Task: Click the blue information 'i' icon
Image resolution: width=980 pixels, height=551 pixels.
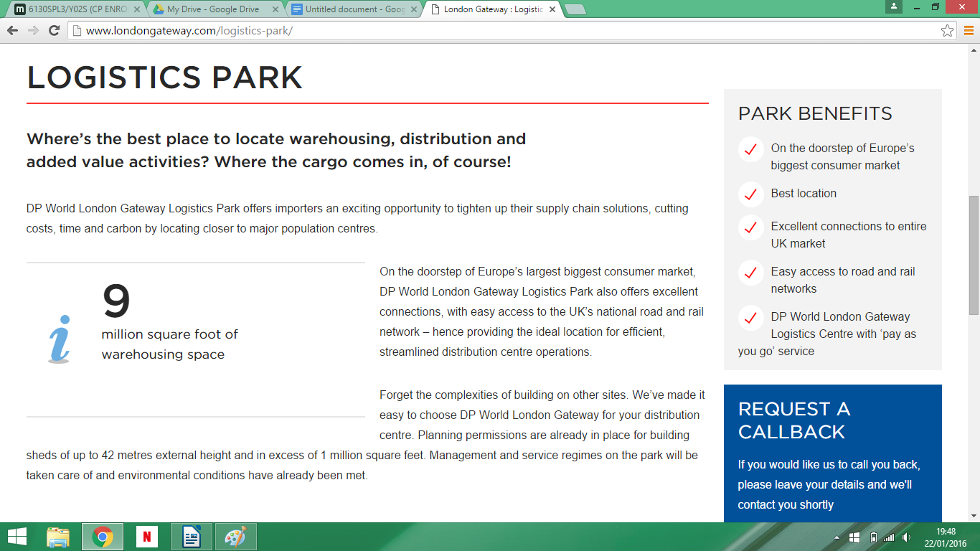Action: click(60, 339)
